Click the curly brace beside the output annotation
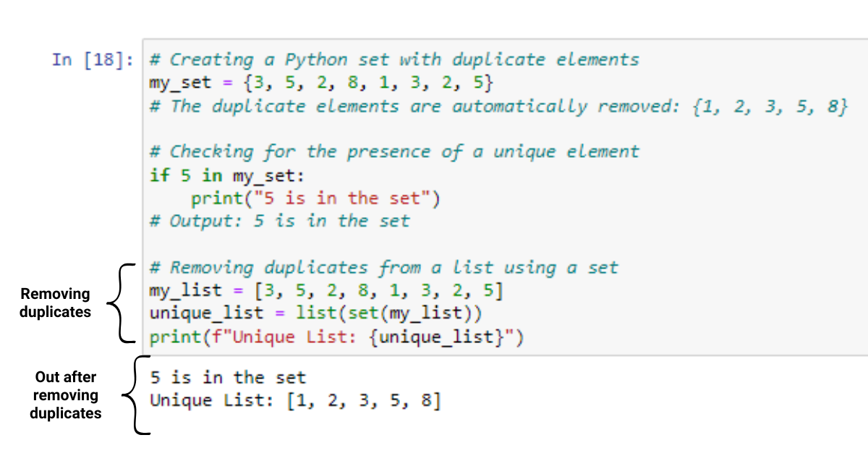This screenshot has height=456, width=868. (x=136, y=395)
